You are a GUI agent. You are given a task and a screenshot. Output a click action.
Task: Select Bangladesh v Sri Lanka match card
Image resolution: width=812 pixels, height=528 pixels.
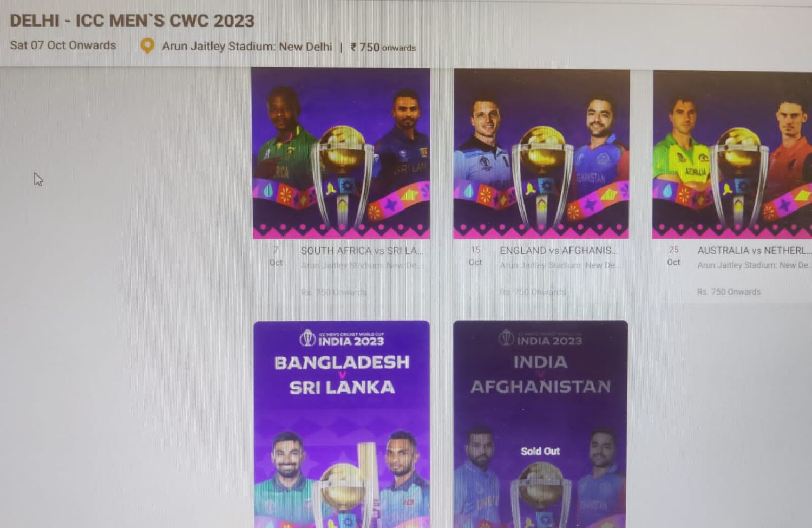(x=342, y=424)
